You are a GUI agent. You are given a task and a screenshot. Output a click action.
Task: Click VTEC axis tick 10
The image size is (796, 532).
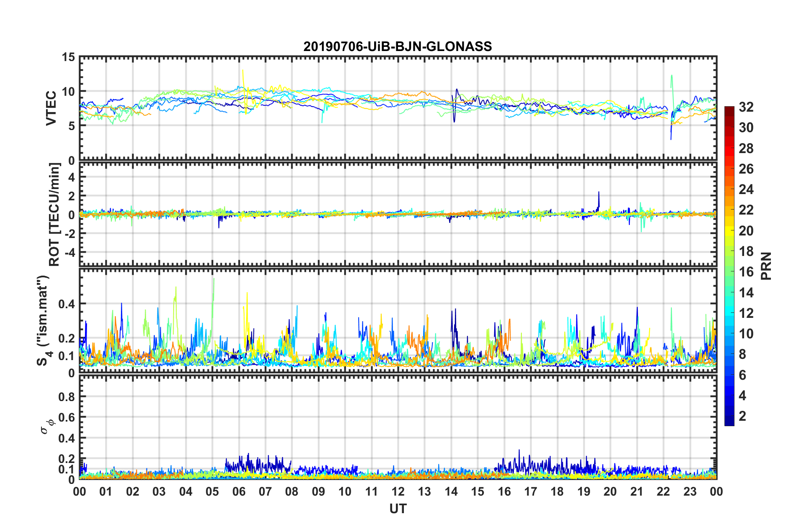click(x=69, y=92)
